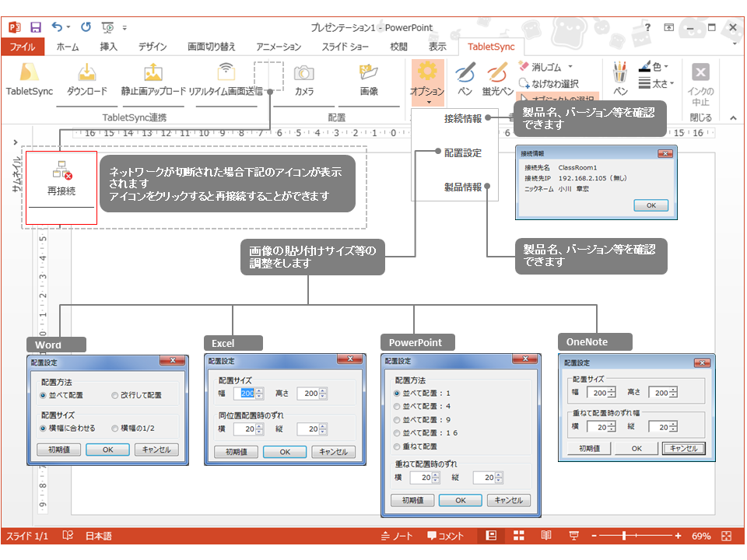Select 横幅の1/2 radio option

115,428
